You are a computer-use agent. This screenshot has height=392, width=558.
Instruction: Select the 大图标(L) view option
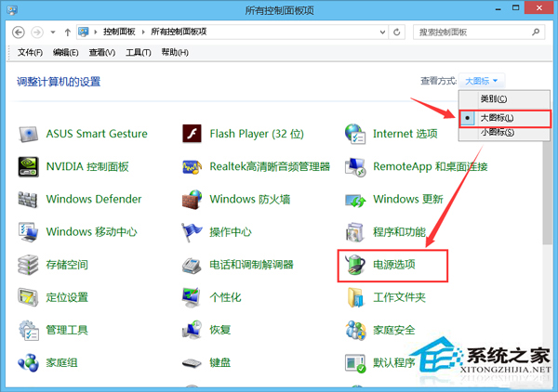505,118
